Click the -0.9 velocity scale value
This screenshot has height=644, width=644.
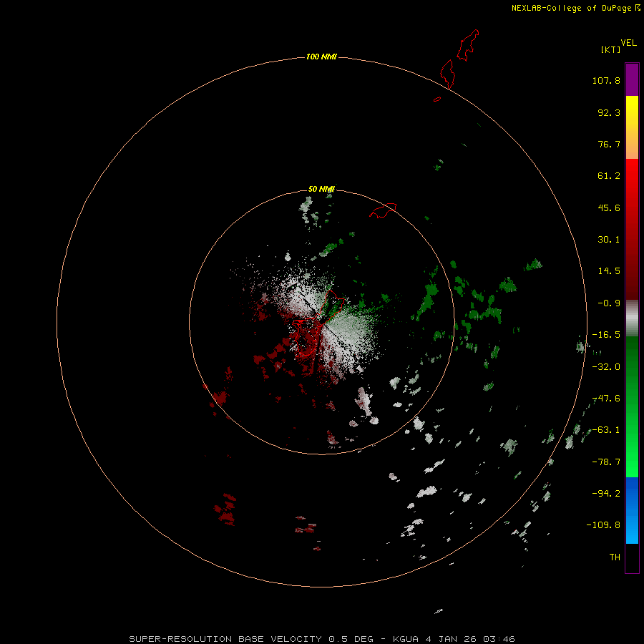point(609,303)
